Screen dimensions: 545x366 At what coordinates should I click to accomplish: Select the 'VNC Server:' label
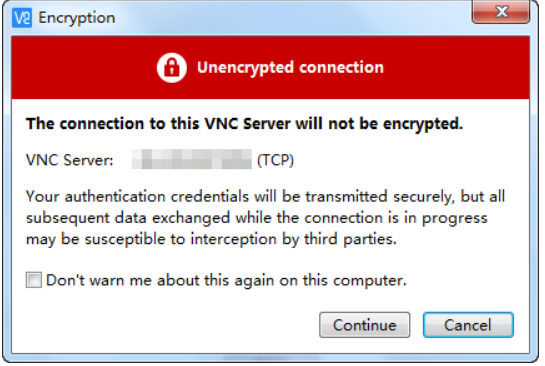coord(70,160)
